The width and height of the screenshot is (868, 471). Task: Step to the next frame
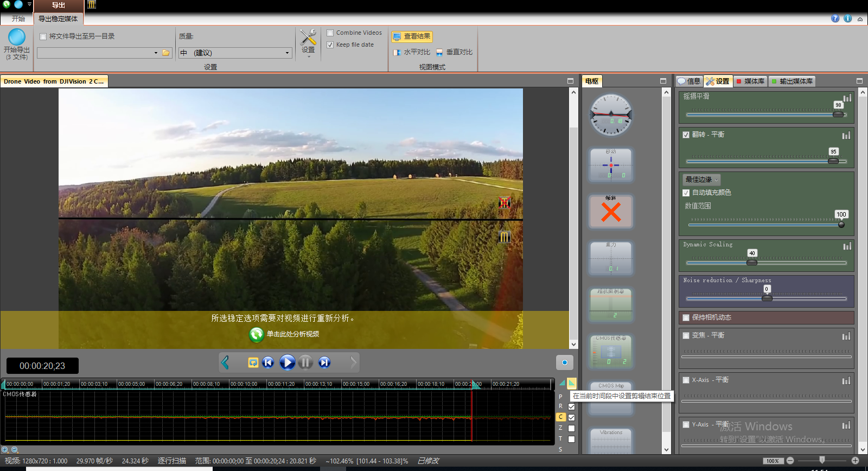(x=324, y=362)
